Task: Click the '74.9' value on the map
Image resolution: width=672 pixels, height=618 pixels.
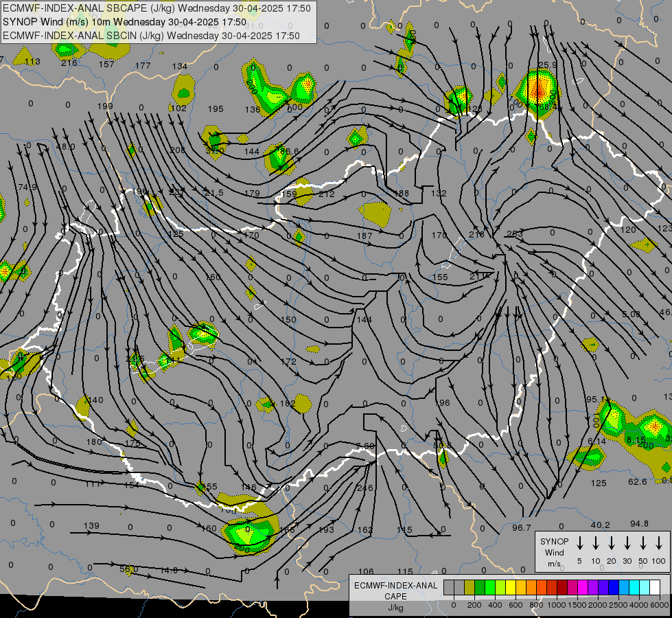Action: pos(27,187)
